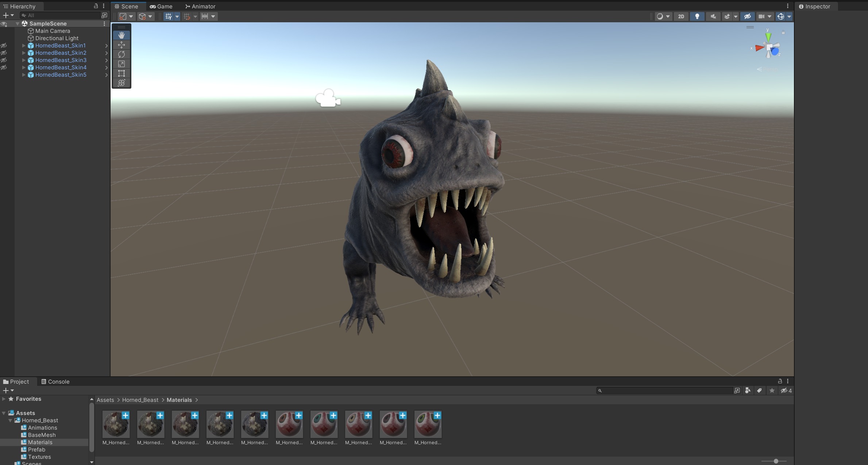Collapse the Horned_Beast folder

click(10, 420)
